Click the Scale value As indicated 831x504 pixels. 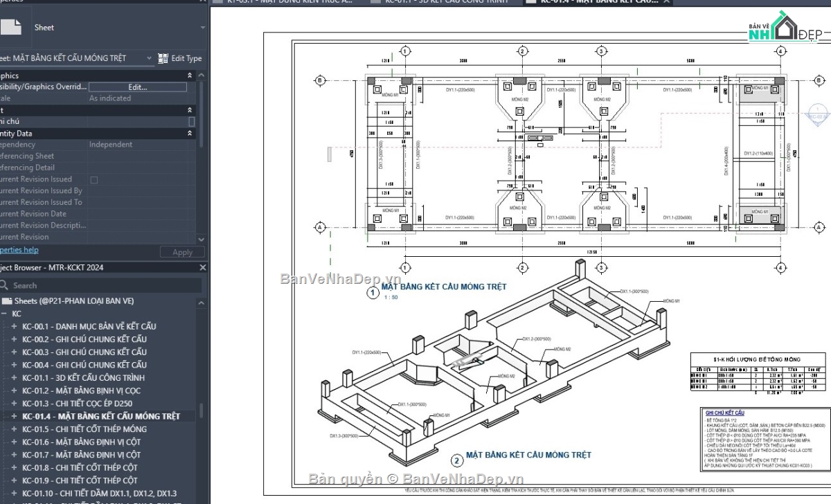[x=110, y=98]
